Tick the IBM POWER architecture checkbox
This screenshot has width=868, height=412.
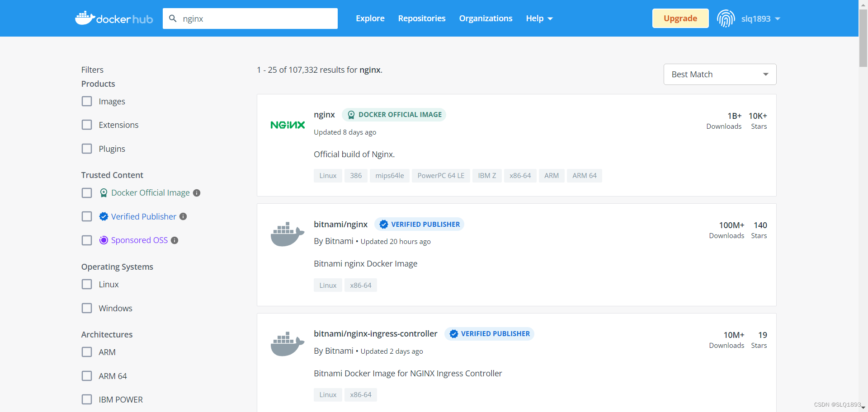point(87,399)
